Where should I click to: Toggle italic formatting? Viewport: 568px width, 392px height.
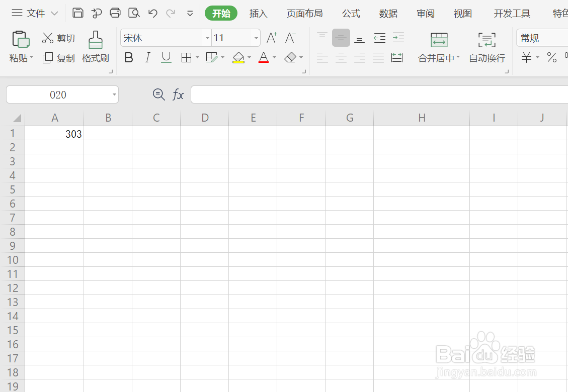pyautogui.click(x=147, y=58)
